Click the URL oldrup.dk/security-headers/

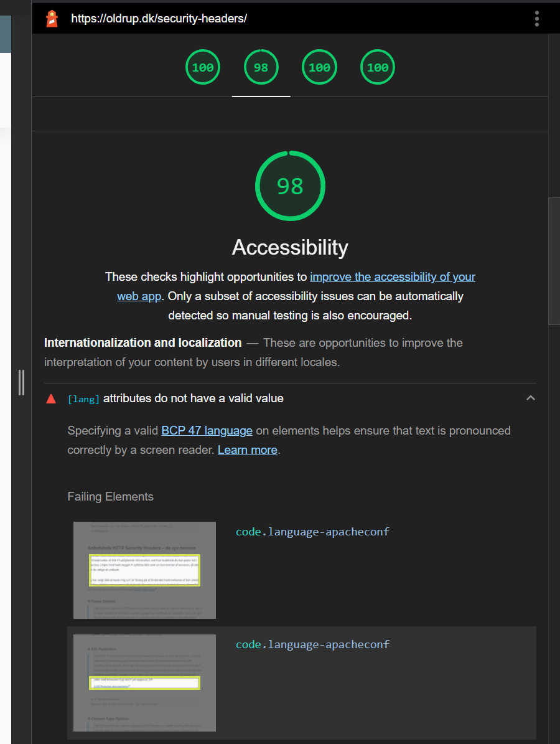[x=159, y=19]
